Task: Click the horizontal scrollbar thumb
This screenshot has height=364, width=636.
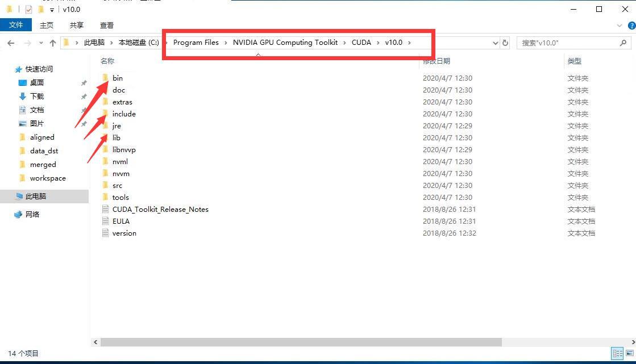Action: (x=301, y=342)
